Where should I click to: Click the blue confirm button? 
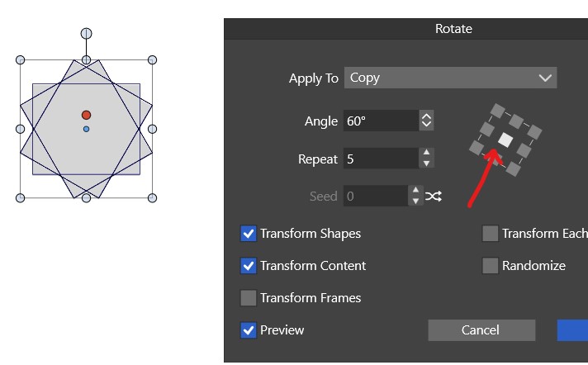pos(573,330)
